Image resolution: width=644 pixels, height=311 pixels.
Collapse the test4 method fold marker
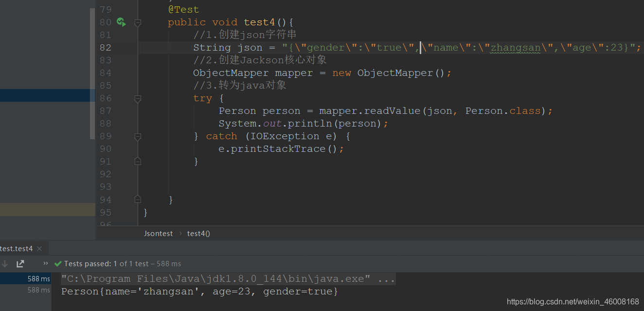tap(138, 22)
